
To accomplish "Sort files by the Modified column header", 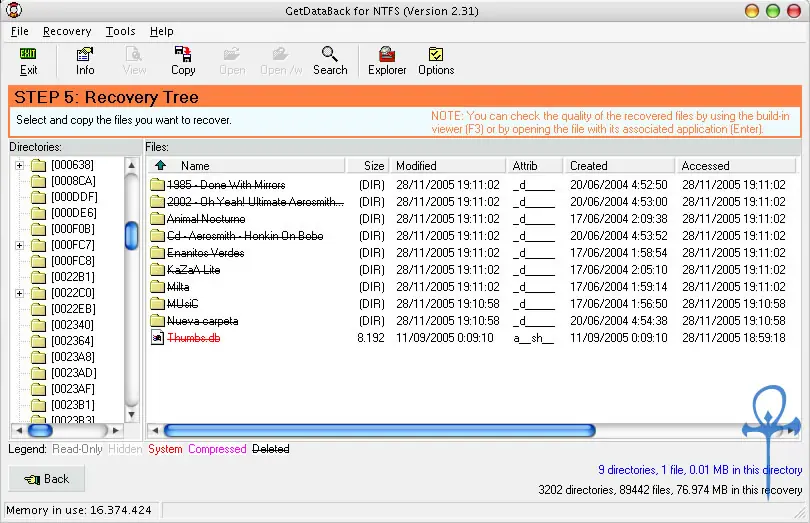I will [448, 166].
